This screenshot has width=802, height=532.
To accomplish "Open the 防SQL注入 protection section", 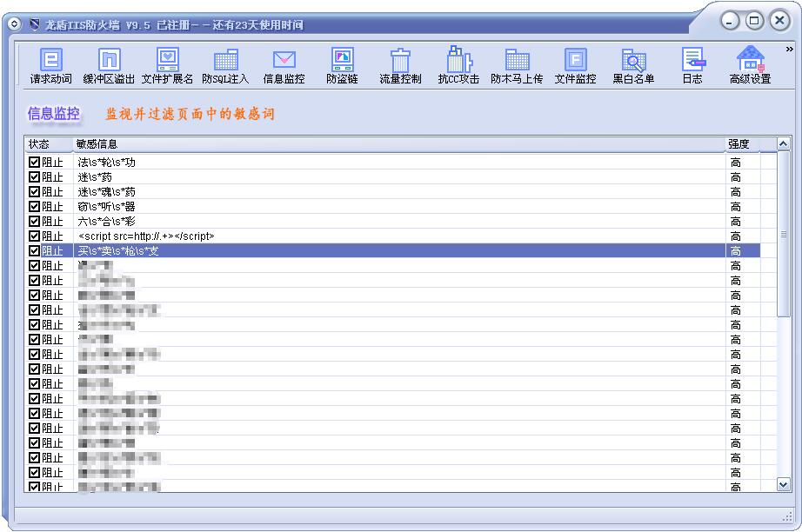I will (x=225, y=66).
